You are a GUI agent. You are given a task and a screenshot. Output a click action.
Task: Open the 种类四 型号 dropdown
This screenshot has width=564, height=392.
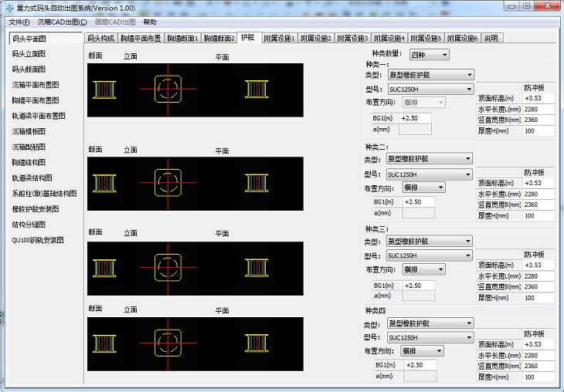point(430,337)
